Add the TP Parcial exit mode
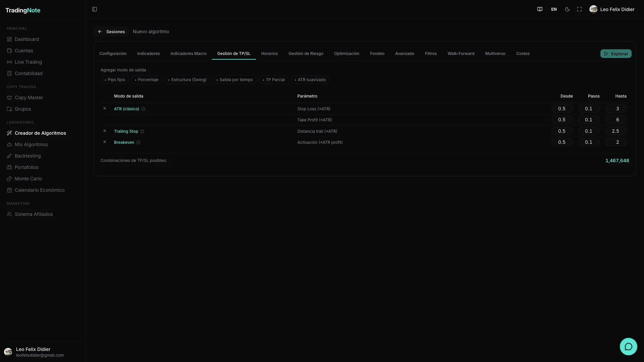 tap(273, 80)
